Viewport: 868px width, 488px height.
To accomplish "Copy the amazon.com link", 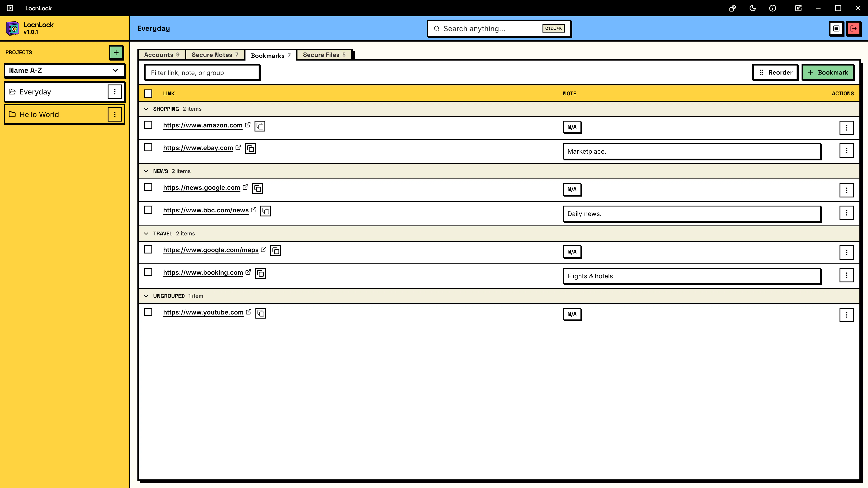I will [x=260, y=126].
